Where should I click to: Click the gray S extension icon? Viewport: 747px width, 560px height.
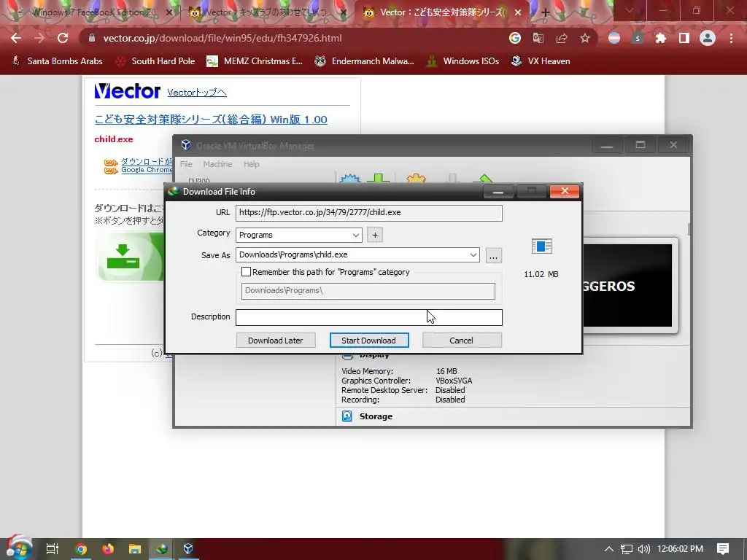(638, 38)
